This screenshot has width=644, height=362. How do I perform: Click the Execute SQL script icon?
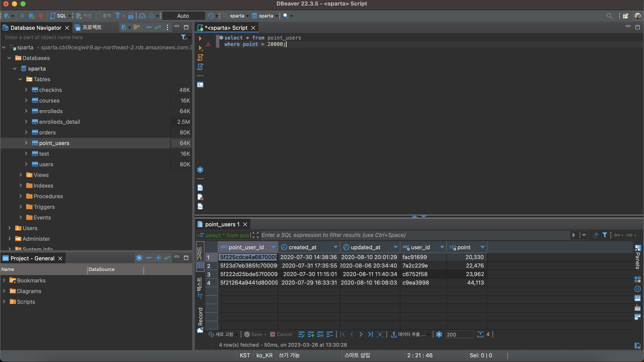coord(200,57)
